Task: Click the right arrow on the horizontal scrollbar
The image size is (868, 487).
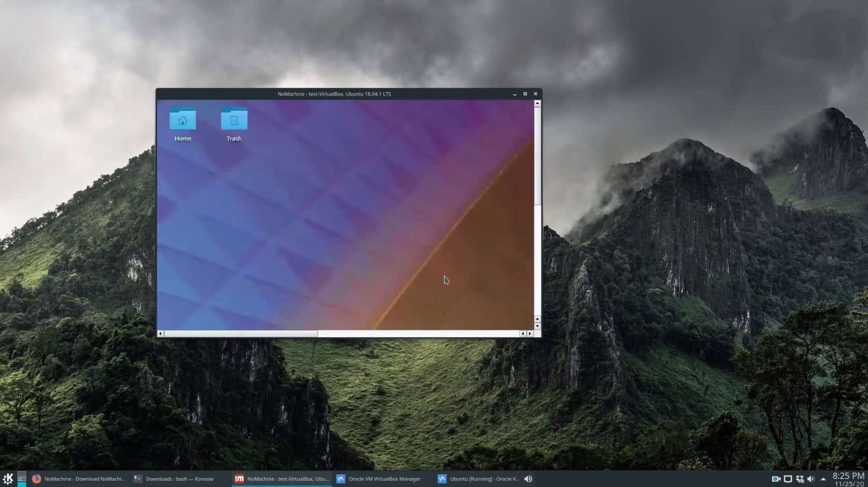Action: pyautogui.click(x=531, y=333)
